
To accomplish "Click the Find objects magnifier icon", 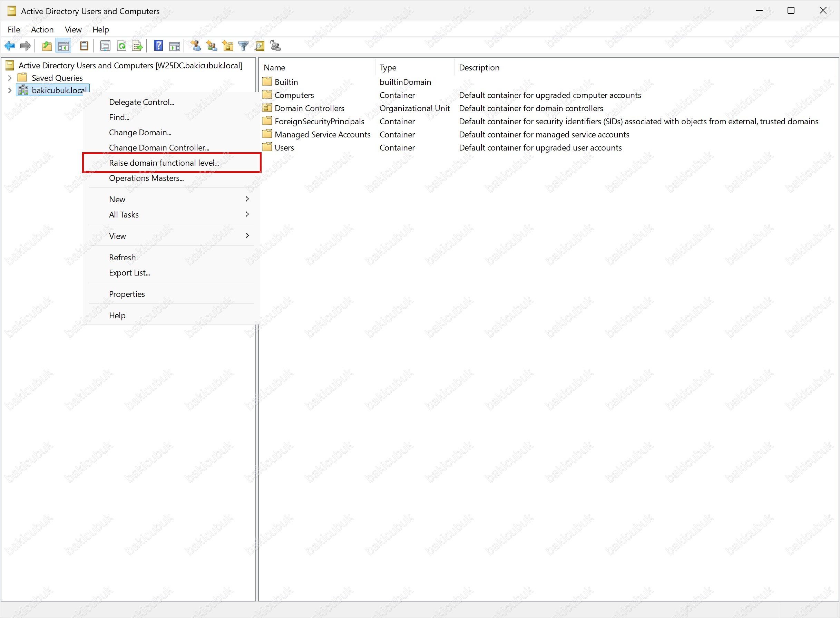I will tap(260, 46).
